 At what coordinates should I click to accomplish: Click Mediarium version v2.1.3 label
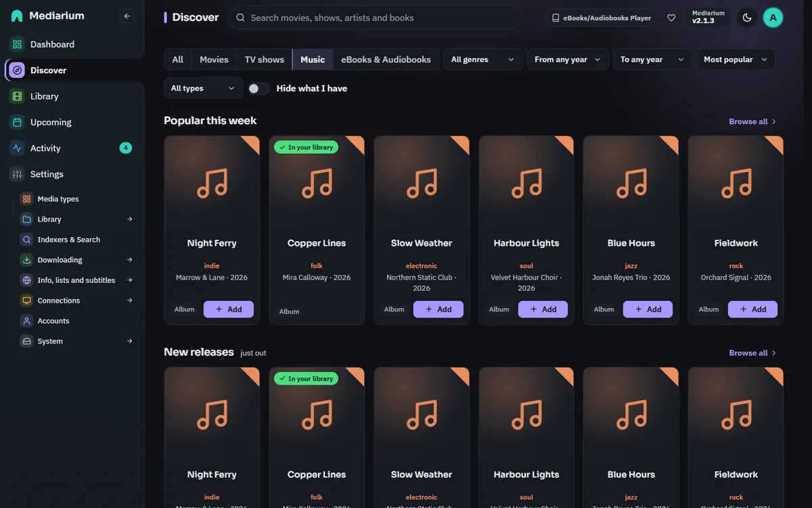click(708, 18)
